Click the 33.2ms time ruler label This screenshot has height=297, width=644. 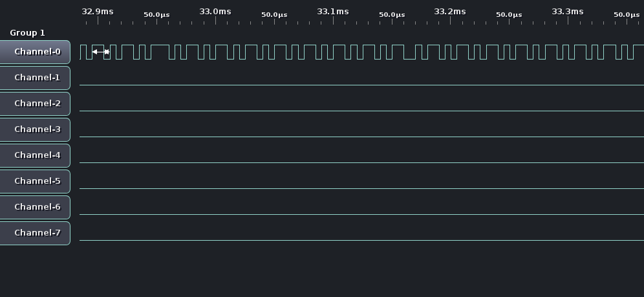[x=450, y=12]
